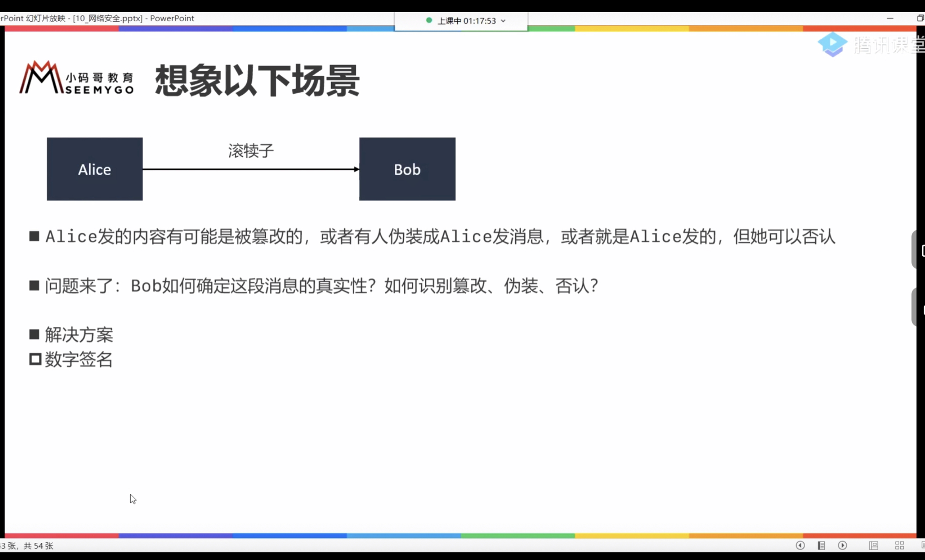Viewport: 925px width, 560px height.
Task: Click the previous slide arrow in slideshow toolbar
Action: click(801, 545)
